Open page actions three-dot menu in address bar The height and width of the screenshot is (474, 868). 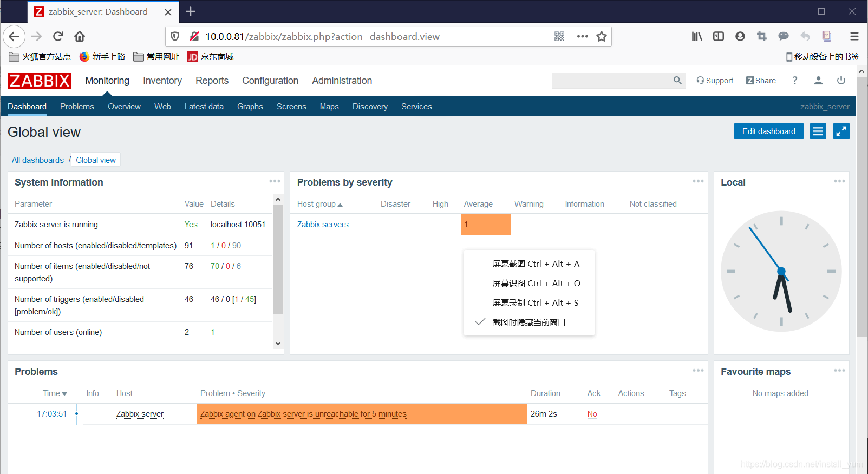coord(583,36)
